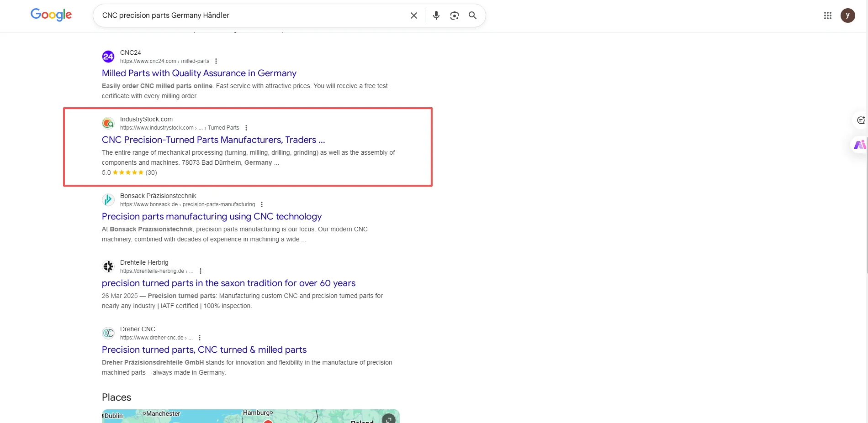868x423 pixels.
Task: Click the Dreher CNC site name
Action: click(138, 329)
